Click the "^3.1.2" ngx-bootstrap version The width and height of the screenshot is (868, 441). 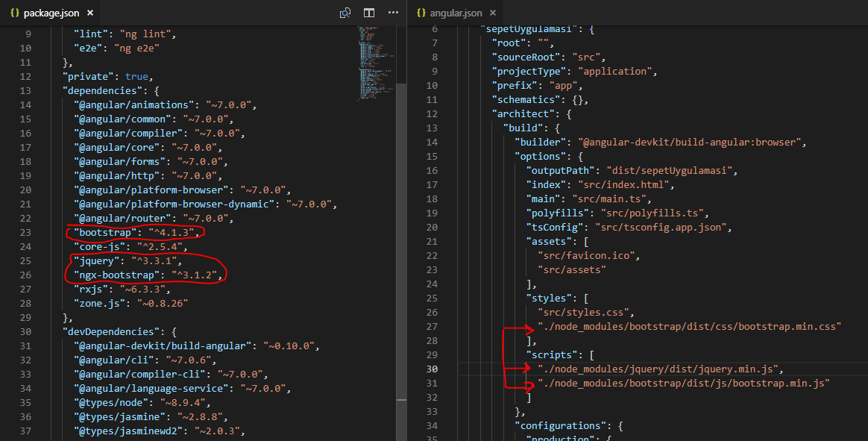(x=195, y=275)
